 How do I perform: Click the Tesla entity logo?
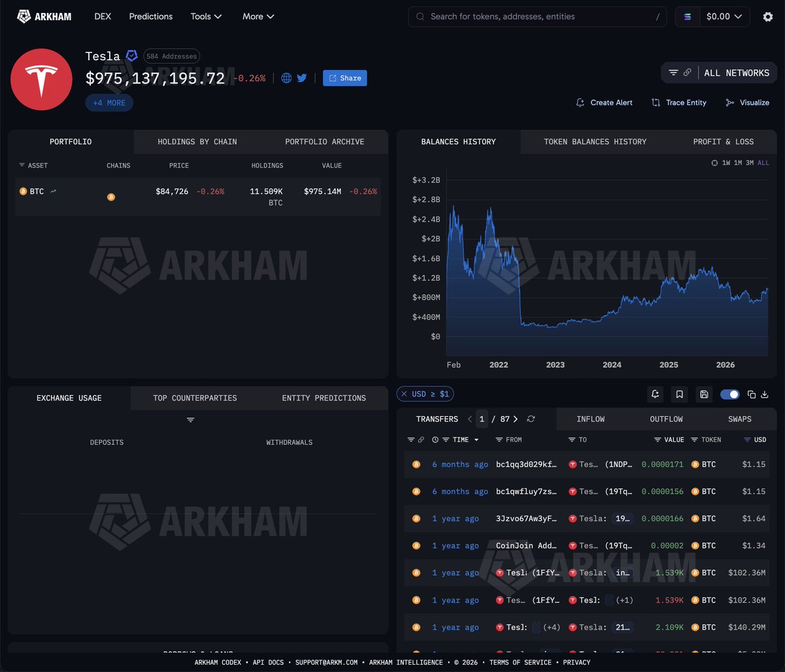(x=41, y=79)
